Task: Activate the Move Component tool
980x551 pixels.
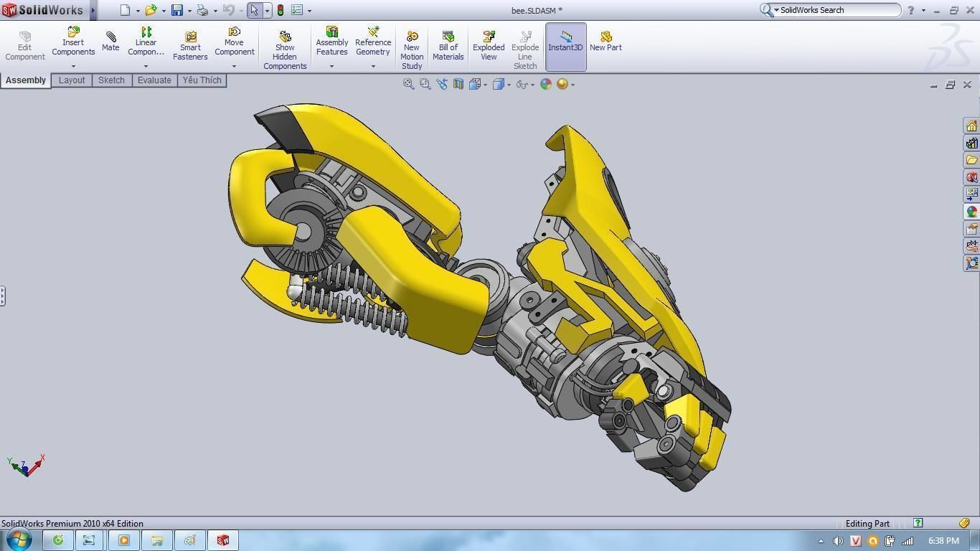Action: [x=234, y=42]
